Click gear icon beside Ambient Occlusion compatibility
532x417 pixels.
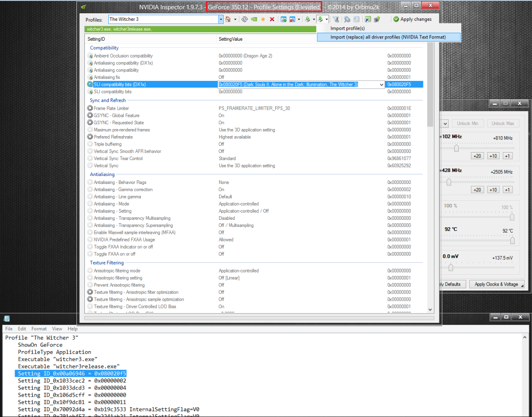coord(90,56)
